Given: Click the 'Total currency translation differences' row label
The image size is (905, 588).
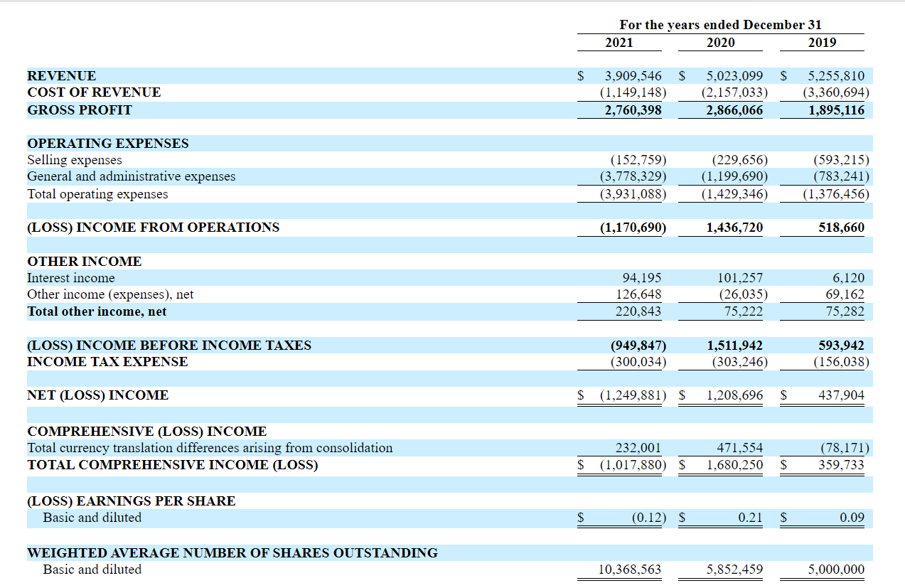Looking at the screenshot, I should tap(210, 448).
